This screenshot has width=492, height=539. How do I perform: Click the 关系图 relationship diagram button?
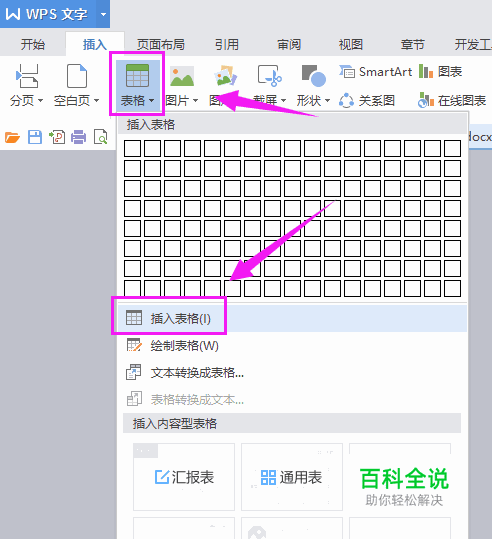(367, 101)
